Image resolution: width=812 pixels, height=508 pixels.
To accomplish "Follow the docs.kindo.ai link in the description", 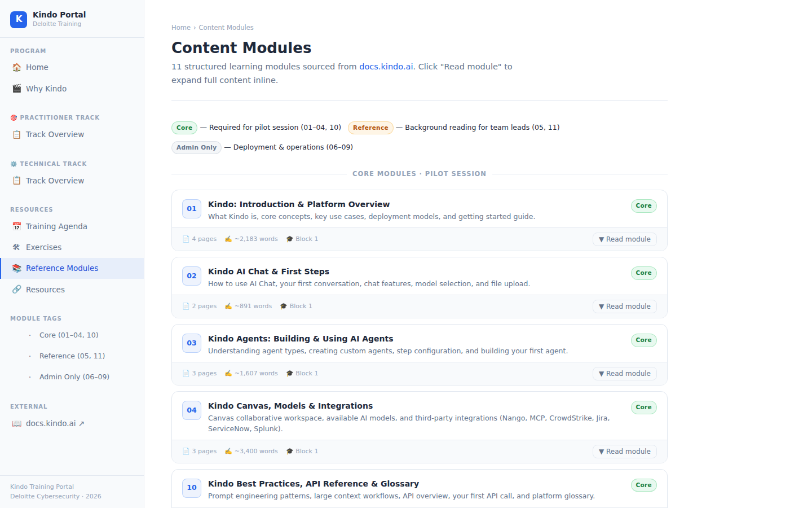I will pos(386,66).
